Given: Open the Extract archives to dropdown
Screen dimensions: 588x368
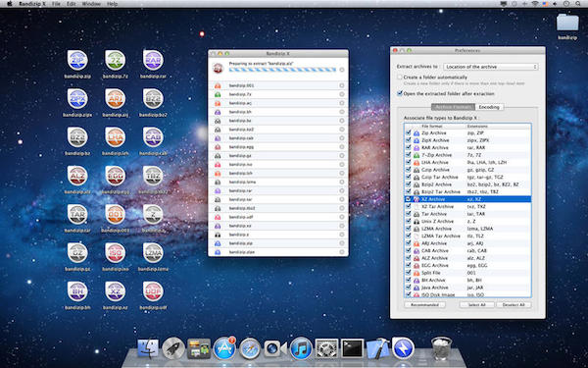Looking at the screenshot, I should tap(491, 67).
